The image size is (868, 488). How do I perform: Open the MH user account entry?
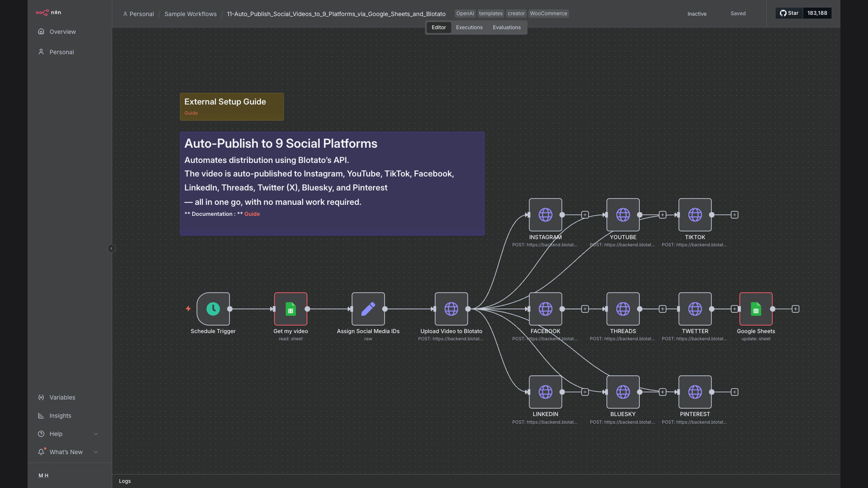(x=43, y=475)
